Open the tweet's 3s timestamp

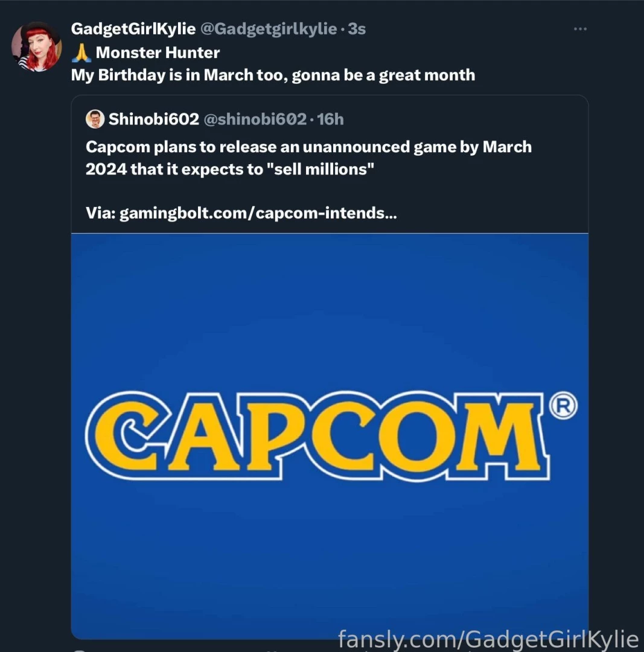[x=357, y=28]
